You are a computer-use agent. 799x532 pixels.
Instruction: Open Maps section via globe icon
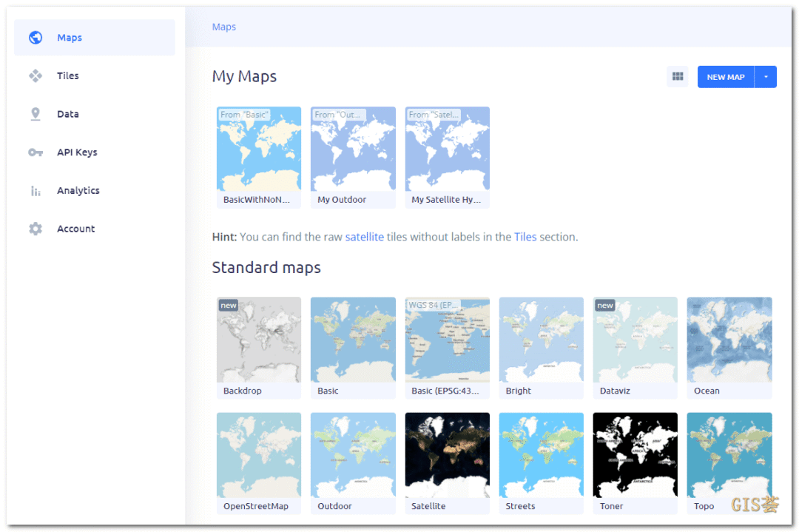(35, 37)
